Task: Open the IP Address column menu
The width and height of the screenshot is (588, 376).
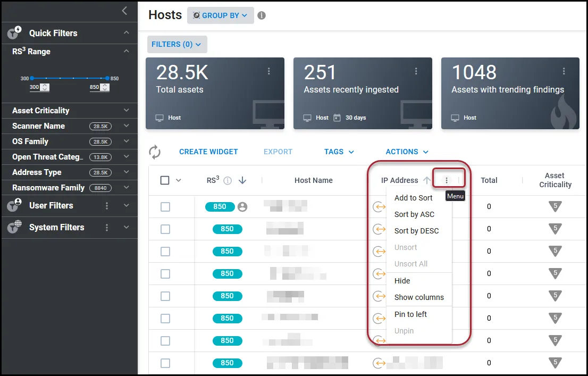Action: [x=446, y=180]
